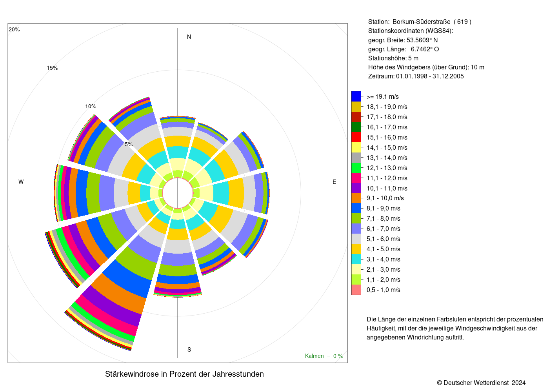
Task: Click the Stärkewindrose chart title
Action: point(184,374)
